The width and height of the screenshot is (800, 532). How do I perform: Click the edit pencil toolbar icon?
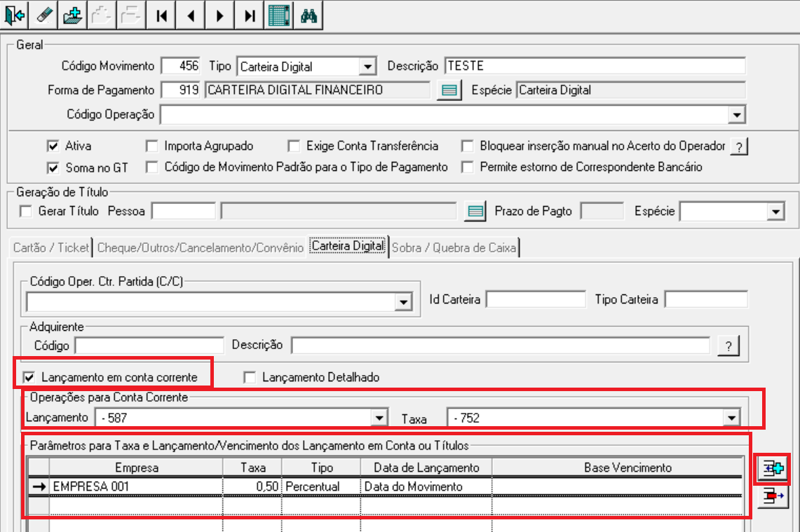44,15
